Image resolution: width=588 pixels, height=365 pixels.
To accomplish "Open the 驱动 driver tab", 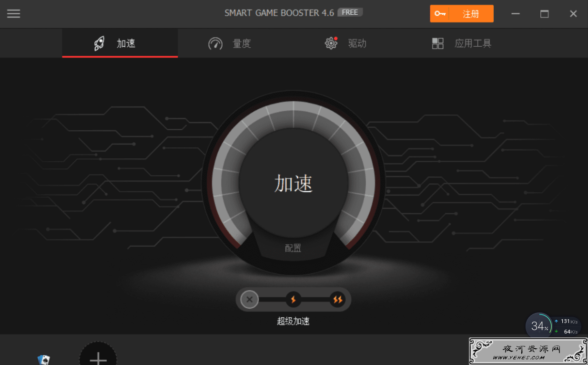I will 345,43.
